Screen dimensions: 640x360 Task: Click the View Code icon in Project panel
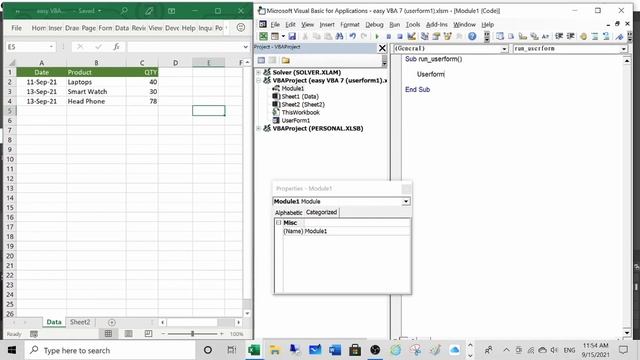261,60
